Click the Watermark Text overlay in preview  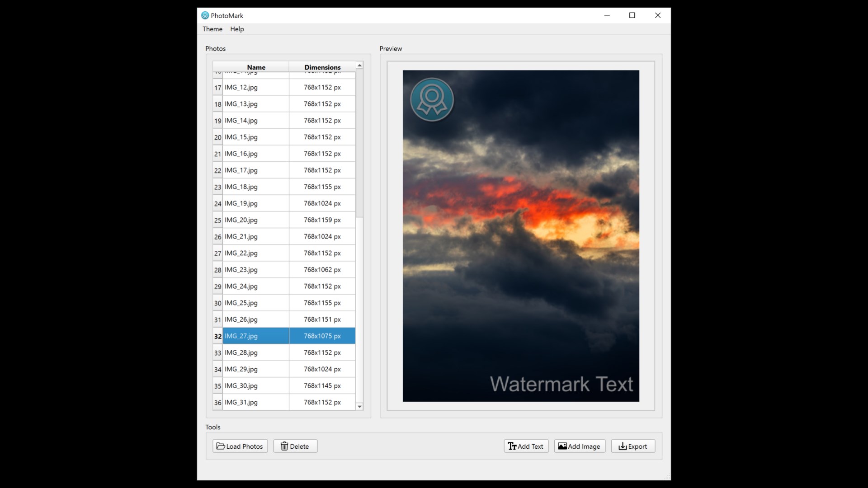pyautogui.click(x=561, y=384)
